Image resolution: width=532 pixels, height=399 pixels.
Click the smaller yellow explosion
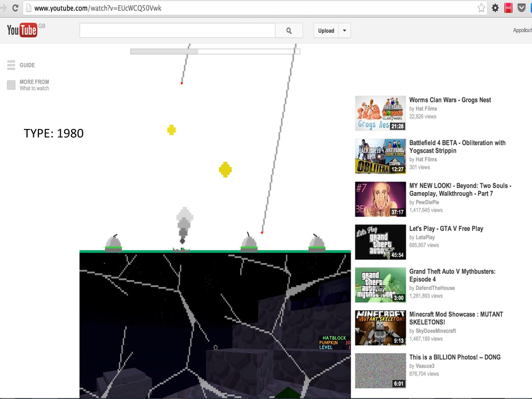click(x=171, y=130)
